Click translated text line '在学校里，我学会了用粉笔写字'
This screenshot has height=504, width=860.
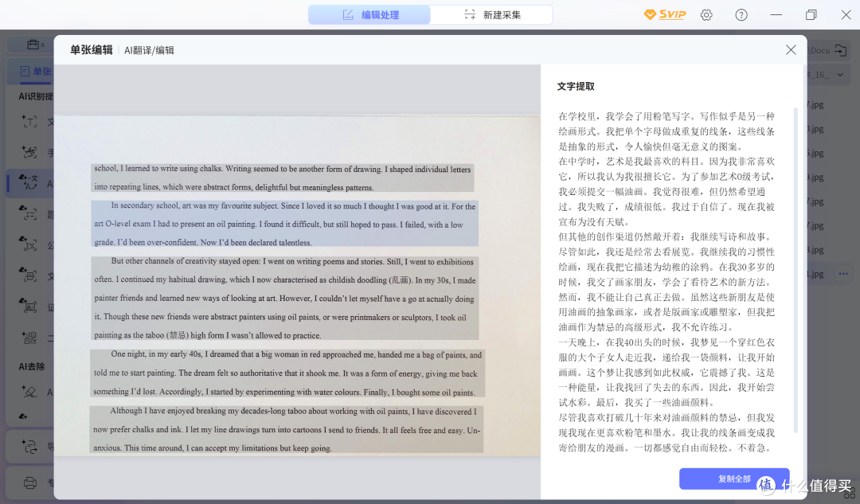[626, 116]
